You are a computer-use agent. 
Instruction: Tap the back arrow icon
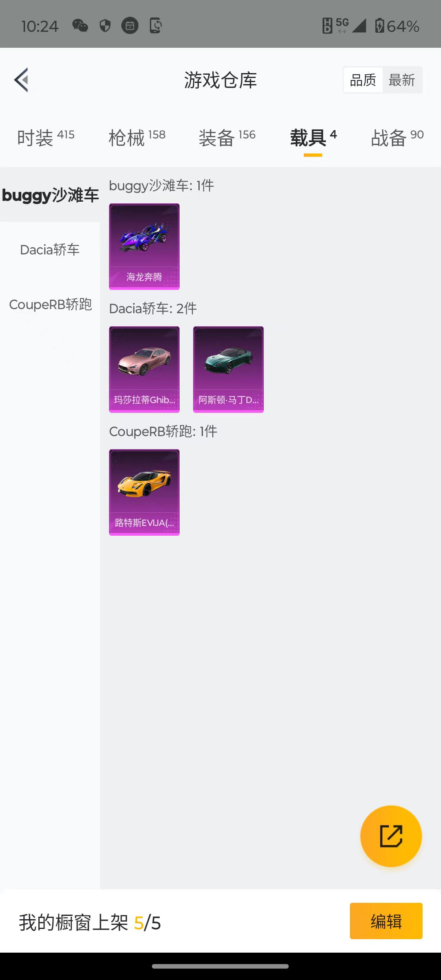pos(21,80)
